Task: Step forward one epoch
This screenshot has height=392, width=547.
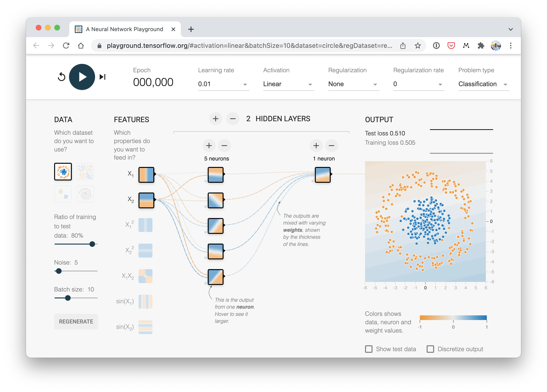Action: (x=102, y=77)
